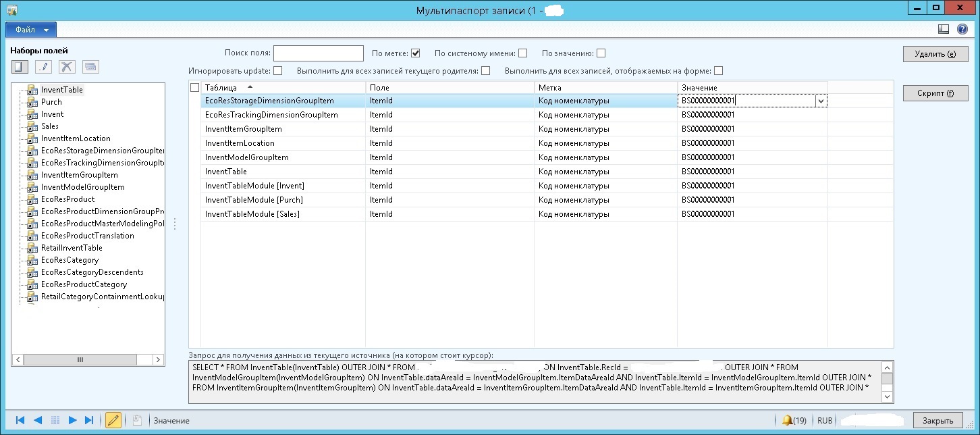Toggle the edit mode pencil icon

pyautogui.click(x=113, y=420)
